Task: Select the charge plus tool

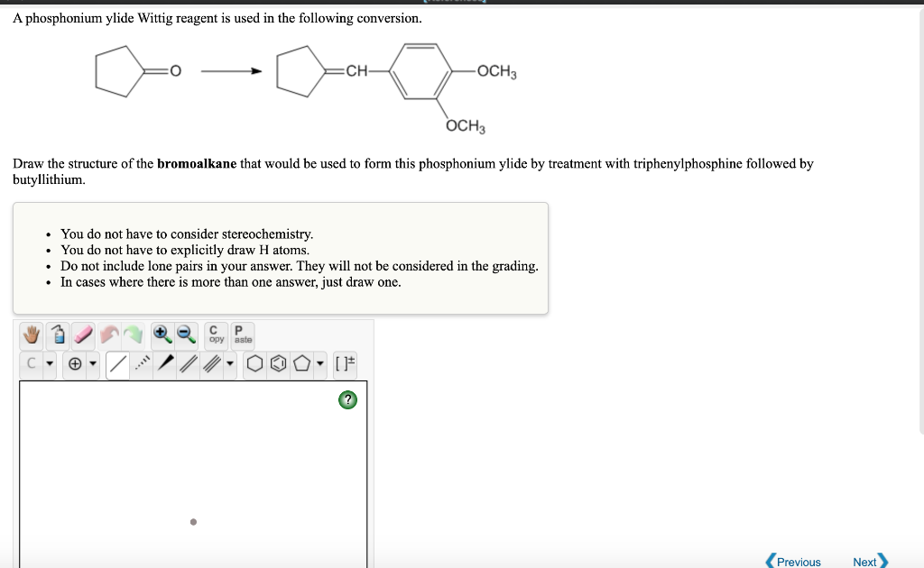Action: (75, 363)
